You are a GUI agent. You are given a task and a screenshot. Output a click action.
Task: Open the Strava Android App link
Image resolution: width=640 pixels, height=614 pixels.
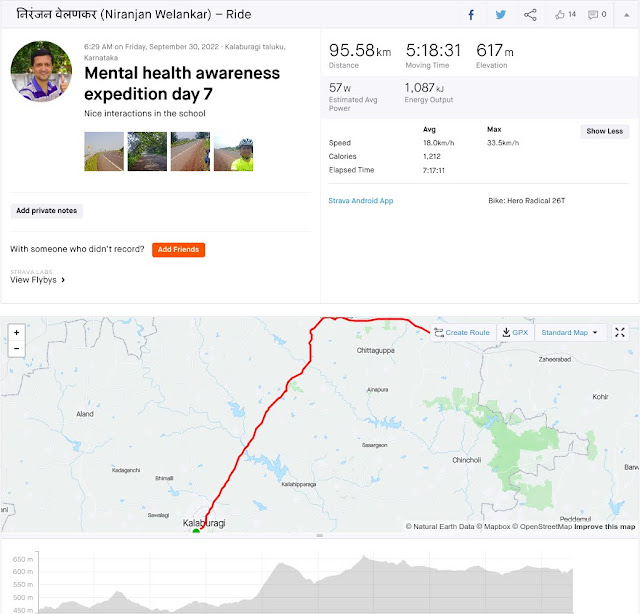pyautogui.click(x=360, y=201)
